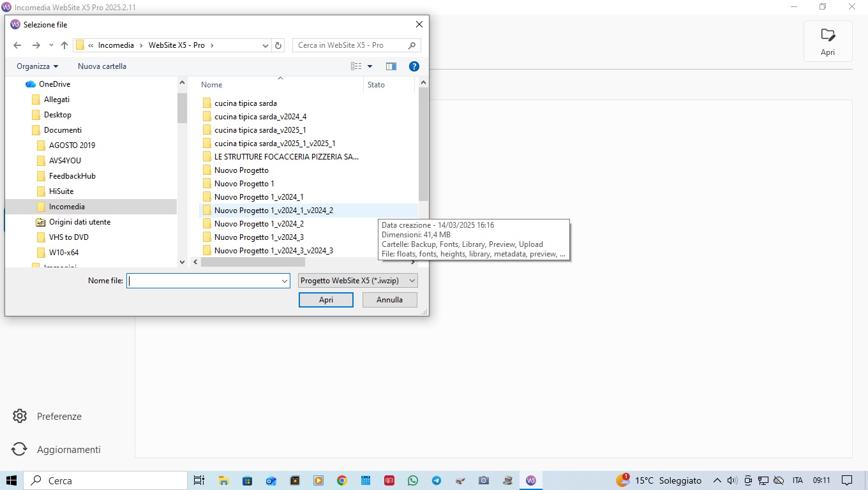Open Chrome from the taskbar
This screenshot has width=868, height=490.
[342, 480]
